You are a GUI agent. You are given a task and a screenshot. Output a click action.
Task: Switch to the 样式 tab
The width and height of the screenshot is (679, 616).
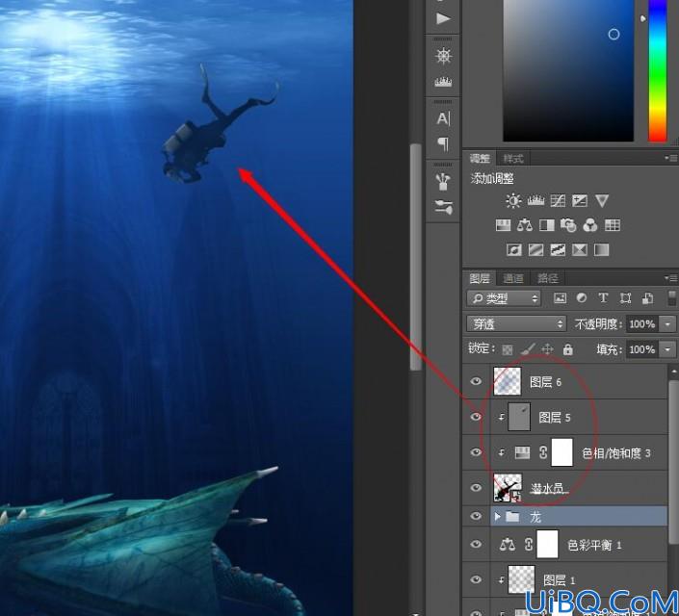tap(513, 159)
